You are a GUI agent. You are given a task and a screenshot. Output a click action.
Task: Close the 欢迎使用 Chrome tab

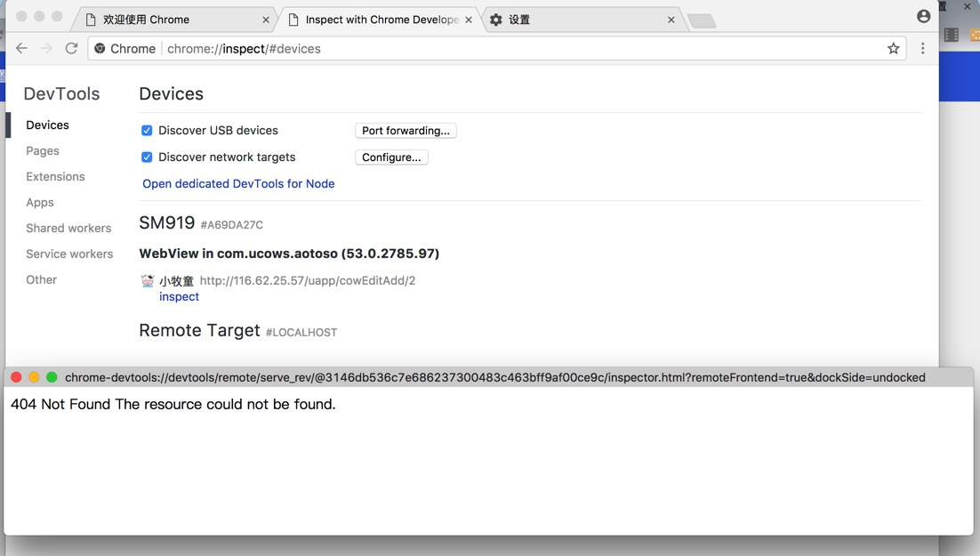266,20
